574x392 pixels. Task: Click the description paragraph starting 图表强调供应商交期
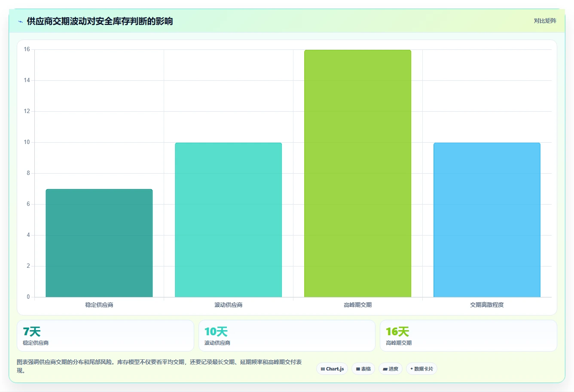159,366
